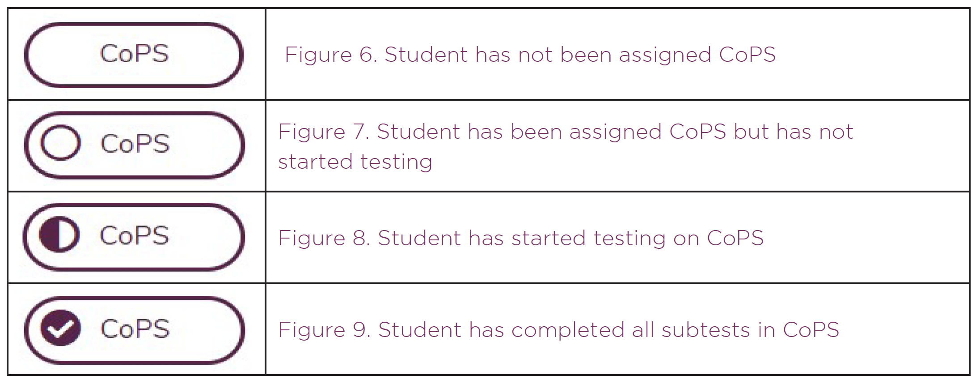Screen dimensions: 980x384
Task: Click the words 'started testing' on second line
Action: [x=355, y=162]
